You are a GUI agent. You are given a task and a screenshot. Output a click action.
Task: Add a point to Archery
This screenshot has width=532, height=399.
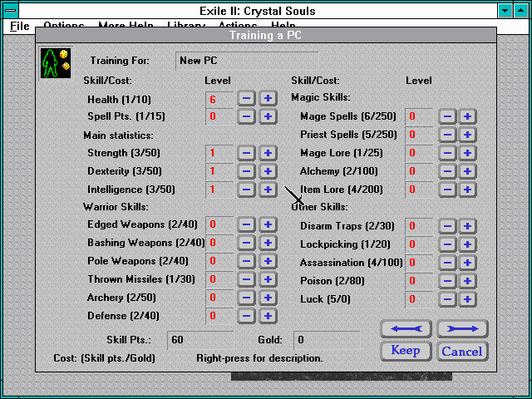tap(268, 298)
